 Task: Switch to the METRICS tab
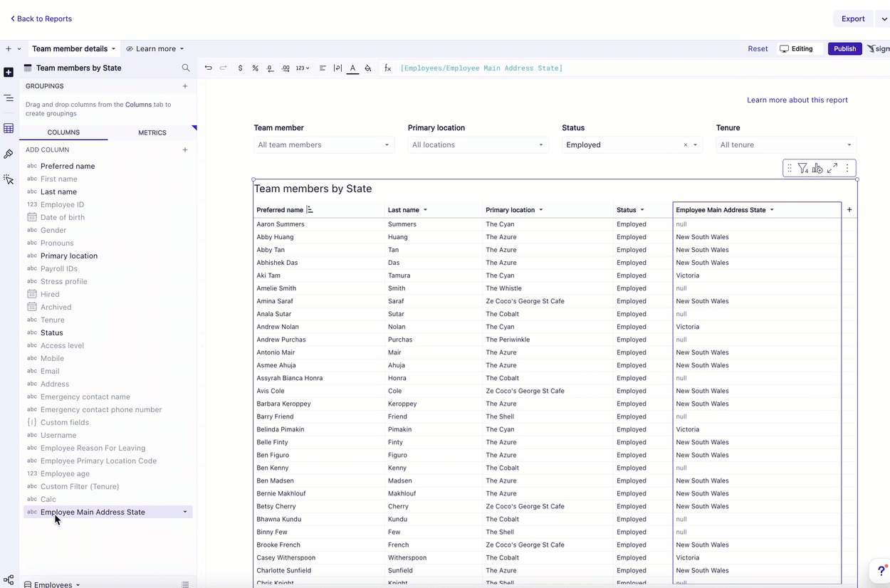point(152,132)
